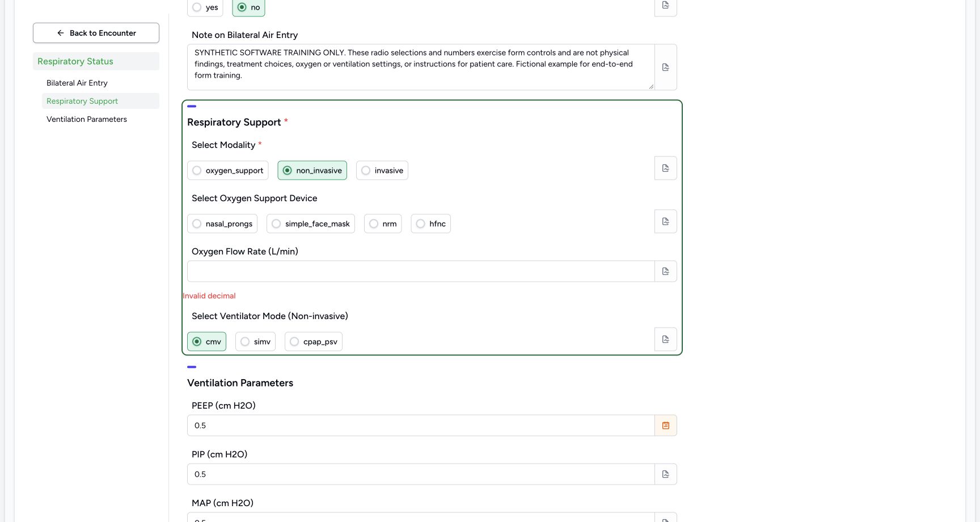980x522 pixels.
Task: Navigate to Ventilation Parameters sidebar item
Action: tap(87, 119)
